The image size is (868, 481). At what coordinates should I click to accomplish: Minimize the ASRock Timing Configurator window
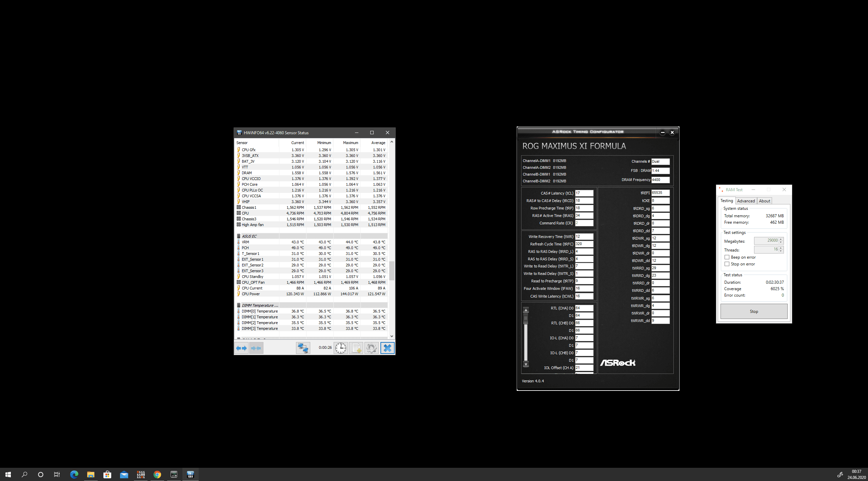663,133
